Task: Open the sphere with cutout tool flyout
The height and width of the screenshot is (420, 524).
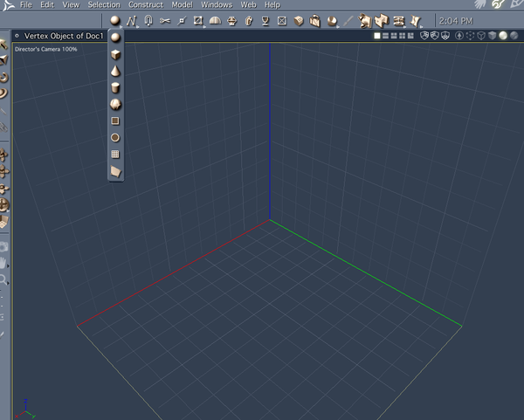Action: 332,21
